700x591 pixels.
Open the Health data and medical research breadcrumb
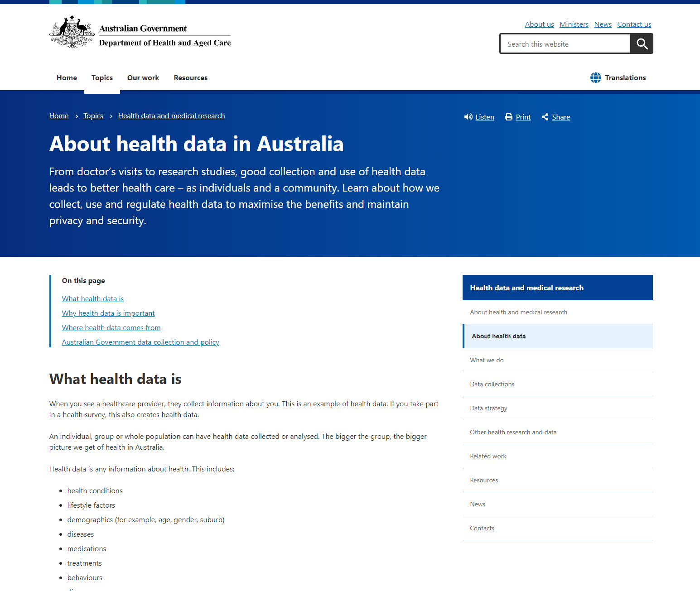click(x=171, y=115)
